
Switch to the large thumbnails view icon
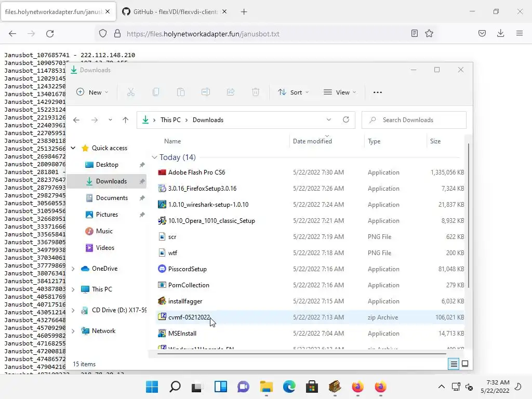pos(465,364)
